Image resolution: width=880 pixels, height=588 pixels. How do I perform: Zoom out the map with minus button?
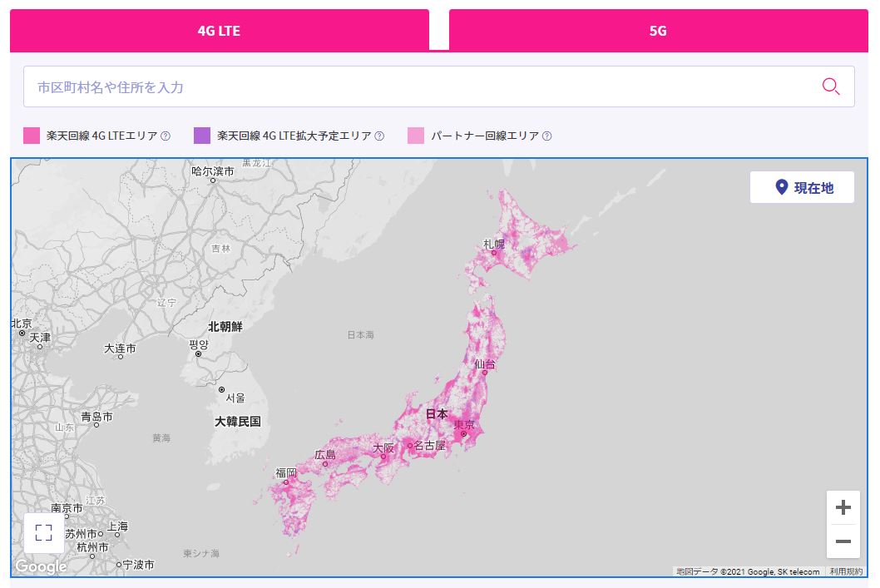coord(843,541)
